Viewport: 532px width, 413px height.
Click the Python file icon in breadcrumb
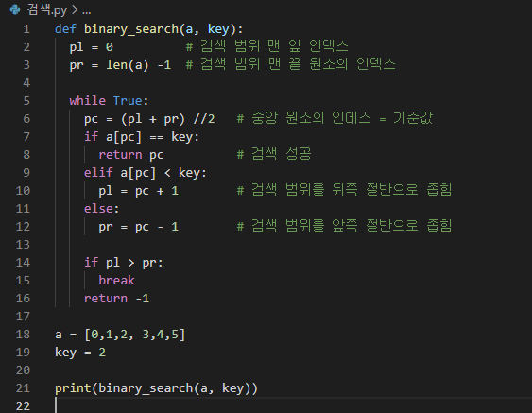coord(15,9)
